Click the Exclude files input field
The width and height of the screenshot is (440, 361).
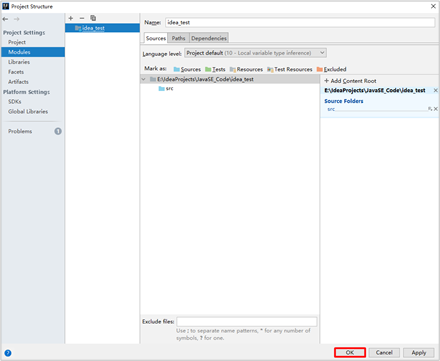click(x=247, y=322)
